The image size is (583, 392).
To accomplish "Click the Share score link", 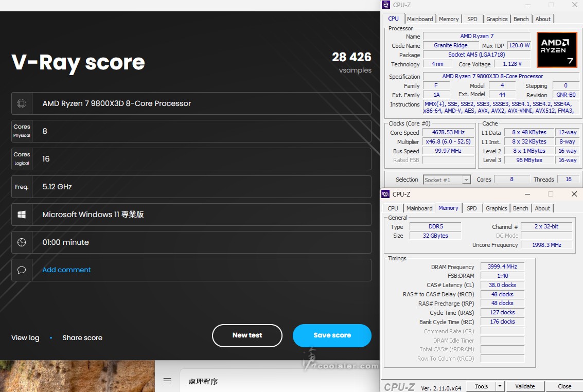I will coord(82,338).
